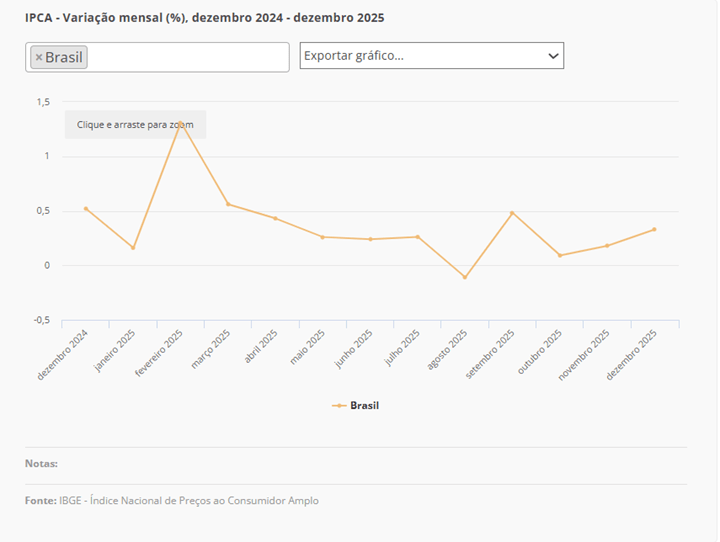
Task: Click the maio 2025 data point
Action: (x=322, y=237)
